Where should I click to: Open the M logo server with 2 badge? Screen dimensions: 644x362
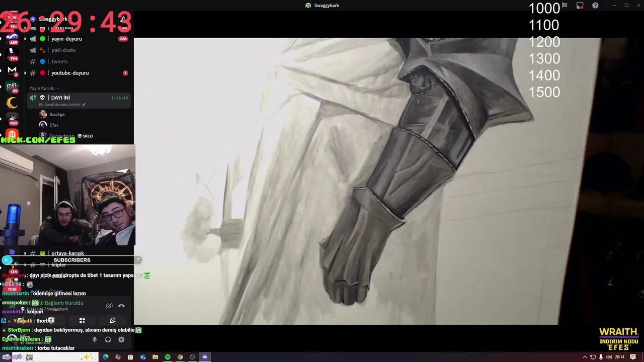pos(12,70)
